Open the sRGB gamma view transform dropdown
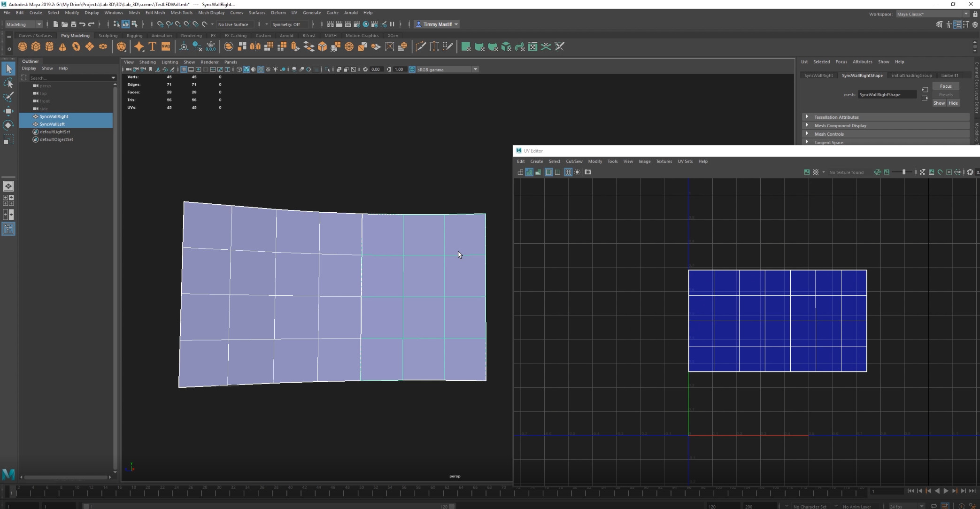 (x=475, y=69)
